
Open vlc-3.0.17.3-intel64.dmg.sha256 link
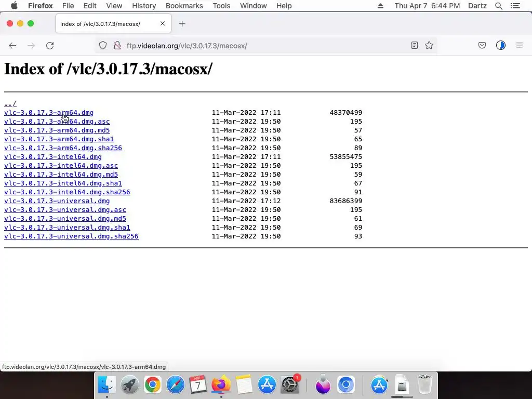[x=67, y=192]
